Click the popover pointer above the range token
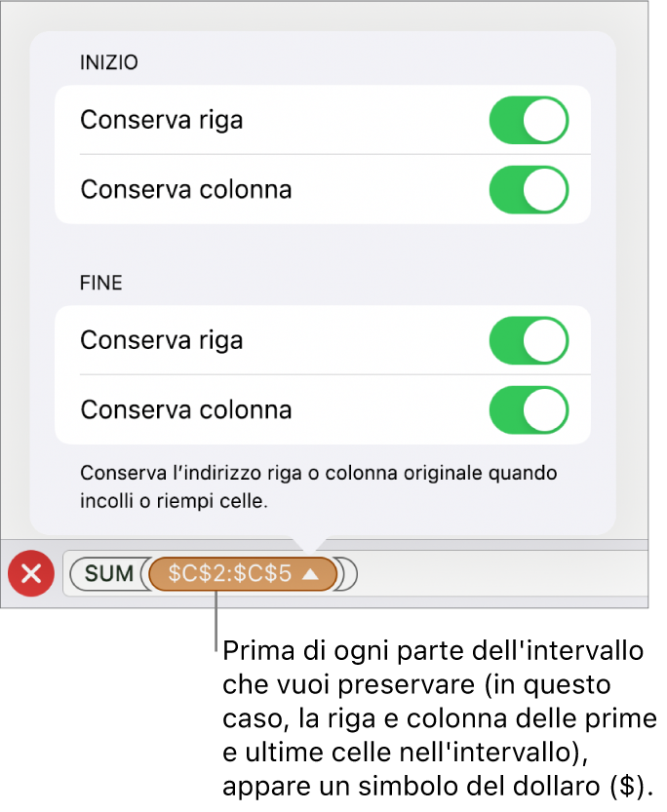 coord(311,542)
